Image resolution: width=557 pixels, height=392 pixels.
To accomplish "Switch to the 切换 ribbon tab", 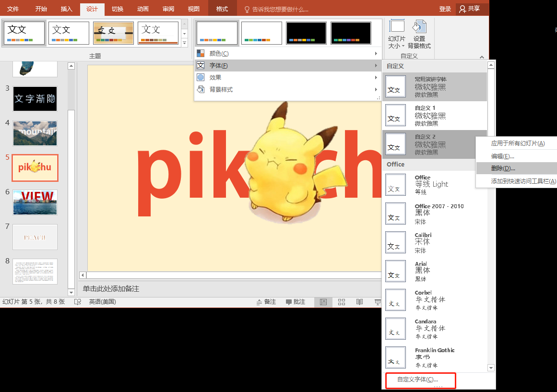I will click(x=117, y=9).
